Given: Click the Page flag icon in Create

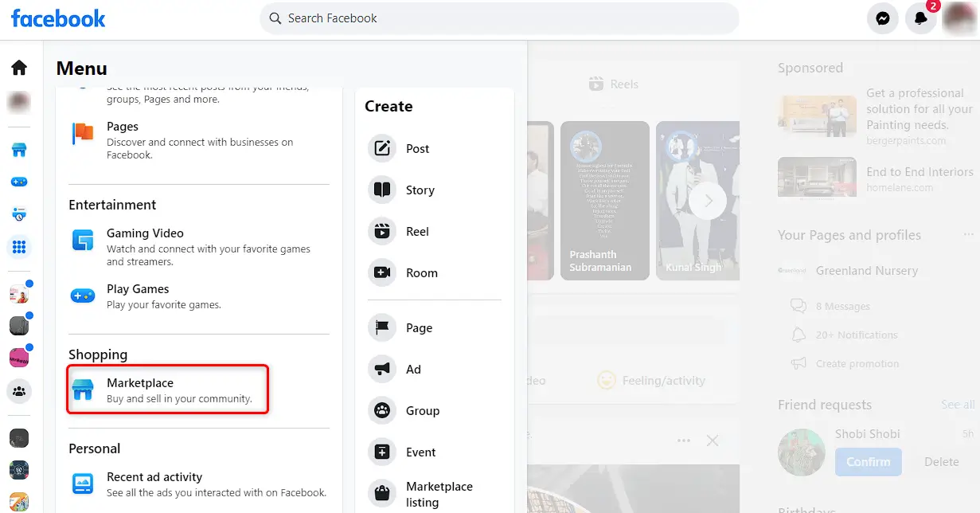Looking at the screenshot, I should [382, 327].
